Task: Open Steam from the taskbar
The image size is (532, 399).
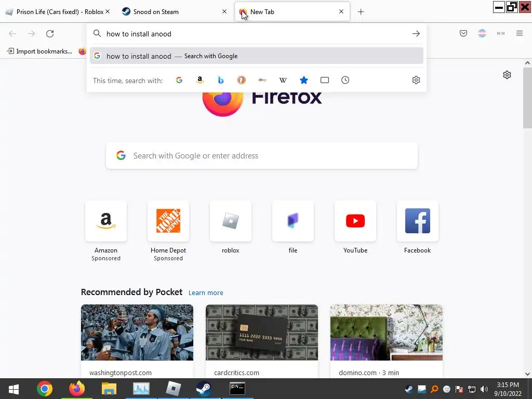Action: click(204, 389)
